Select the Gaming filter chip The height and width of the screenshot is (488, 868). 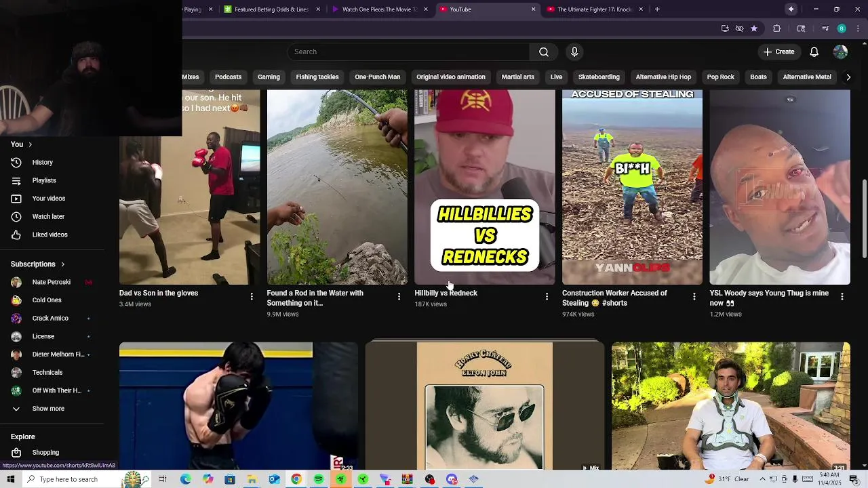pyautogui.click(x=269, y=77)
